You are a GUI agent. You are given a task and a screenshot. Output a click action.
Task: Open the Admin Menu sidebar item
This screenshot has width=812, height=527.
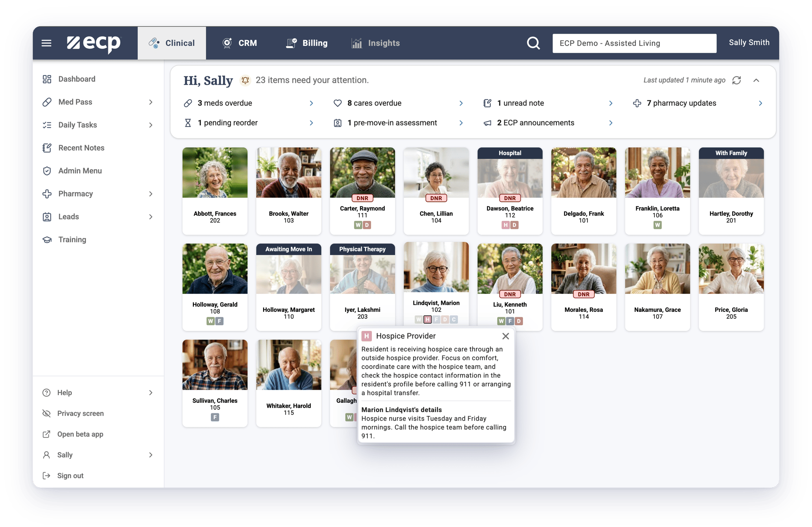coord(98,171)
